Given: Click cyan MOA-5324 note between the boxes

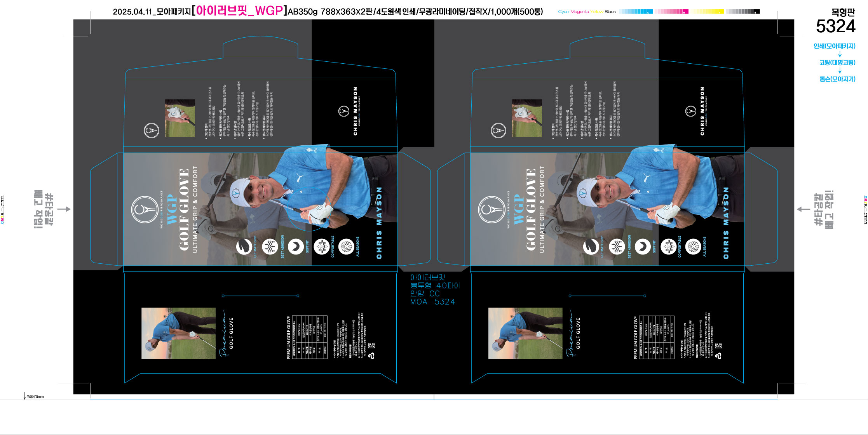Looking at the screenshot, I should [x=432, y=302].
